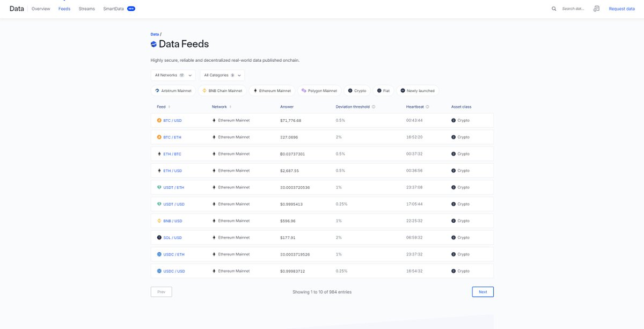This screenshot has height=329, width=644.
Task: Click the BNB icon in BNB / USD row
Action: (159, 221)
